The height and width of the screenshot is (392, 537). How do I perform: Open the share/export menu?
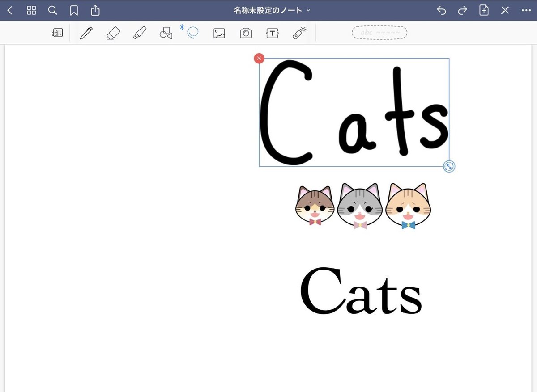pos(95,10)
